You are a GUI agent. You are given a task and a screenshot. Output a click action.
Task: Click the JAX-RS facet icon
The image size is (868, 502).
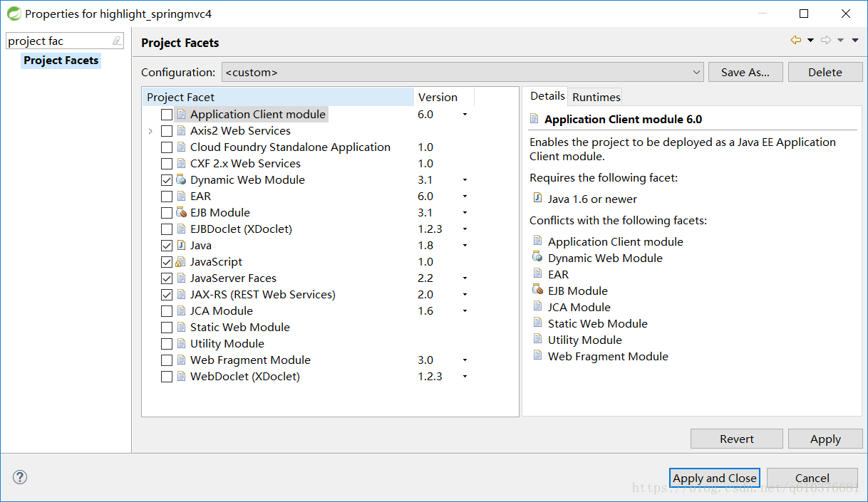[181, 294]
